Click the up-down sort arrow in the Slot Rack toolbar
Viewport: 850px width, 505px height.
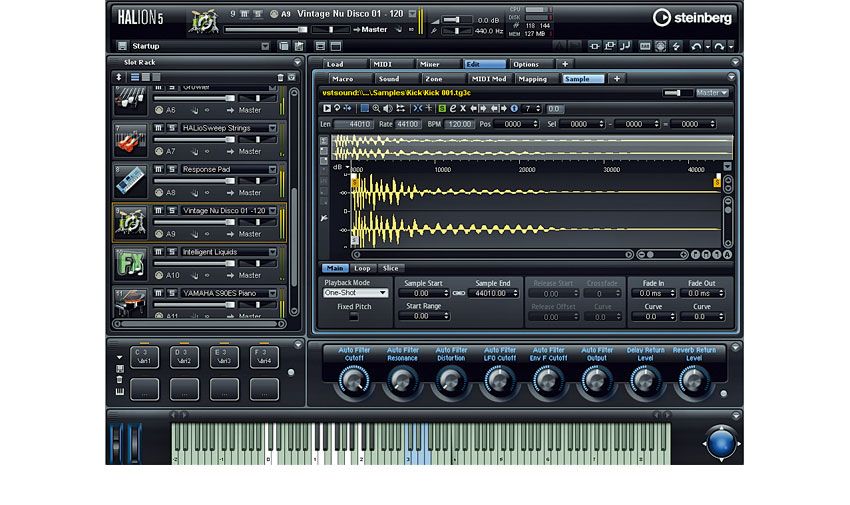119,77
